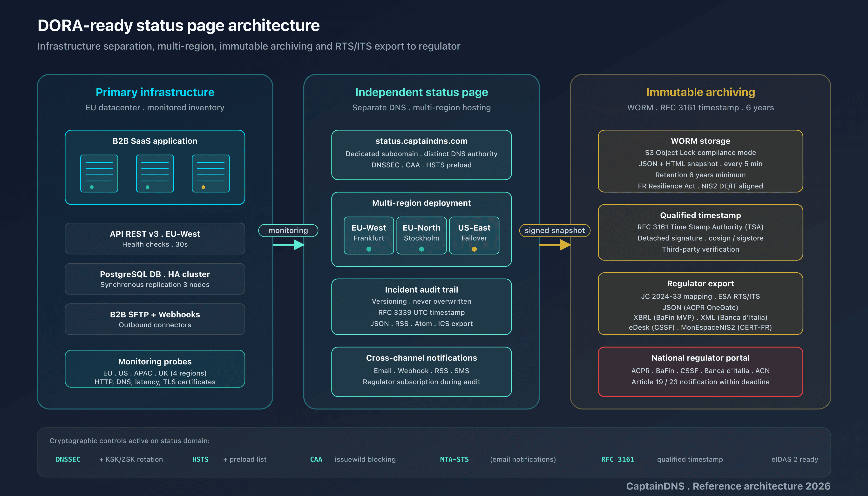Viewport: 868px width, 496px height.
Task: Click the Qualified timestamp heading
Action: click(700, 215)
